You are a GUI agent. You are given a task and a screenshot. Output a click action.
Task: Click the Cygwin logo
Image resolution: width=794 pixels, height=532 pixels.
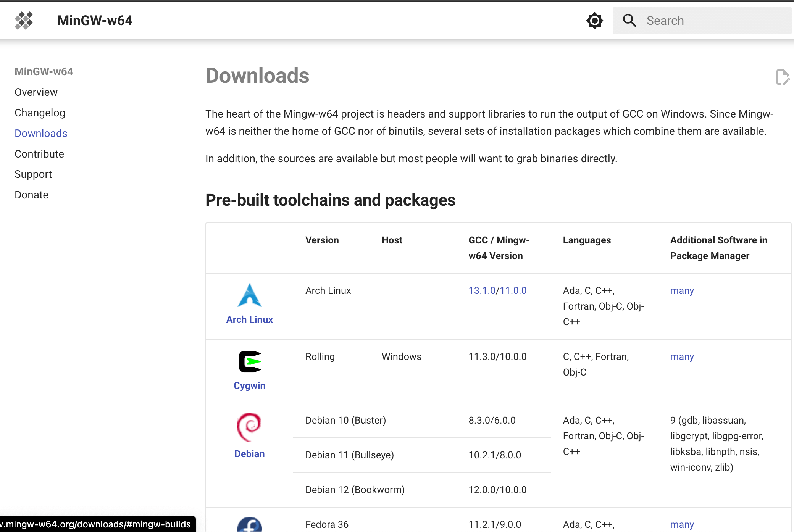[249, 361]
